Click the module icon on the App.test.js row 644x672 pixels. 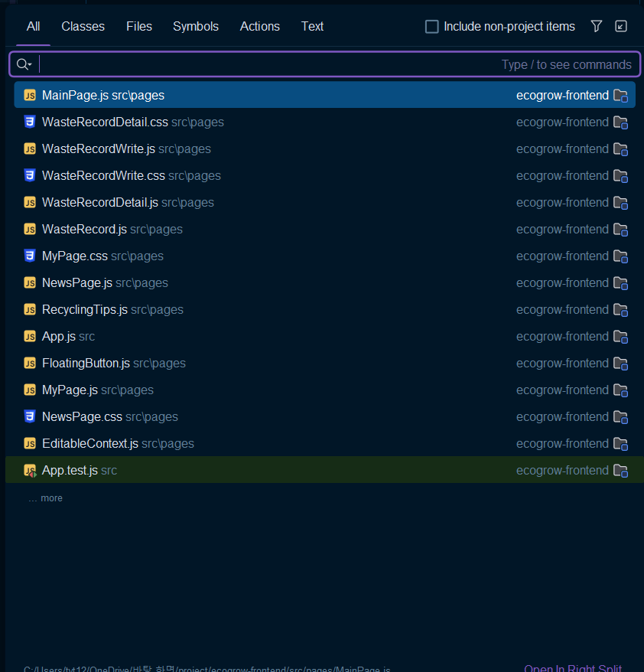[x=620, y=470]
